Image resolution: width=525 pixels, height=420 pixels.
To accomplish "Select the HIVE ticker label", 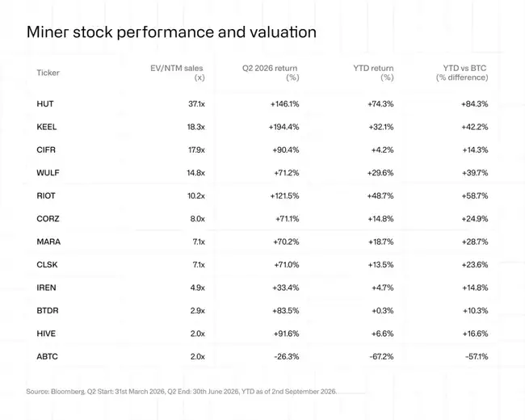I will (46, 334).
